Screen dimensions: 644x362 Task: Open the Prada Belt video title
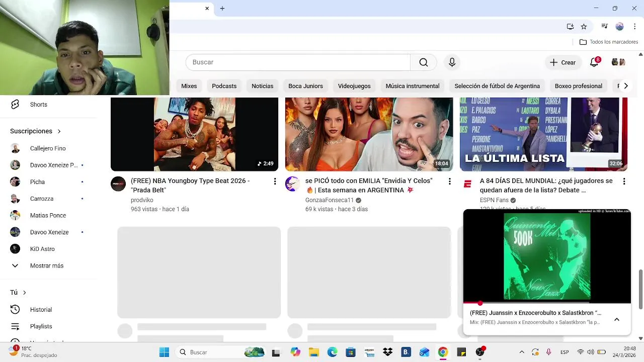pos(190,186)
